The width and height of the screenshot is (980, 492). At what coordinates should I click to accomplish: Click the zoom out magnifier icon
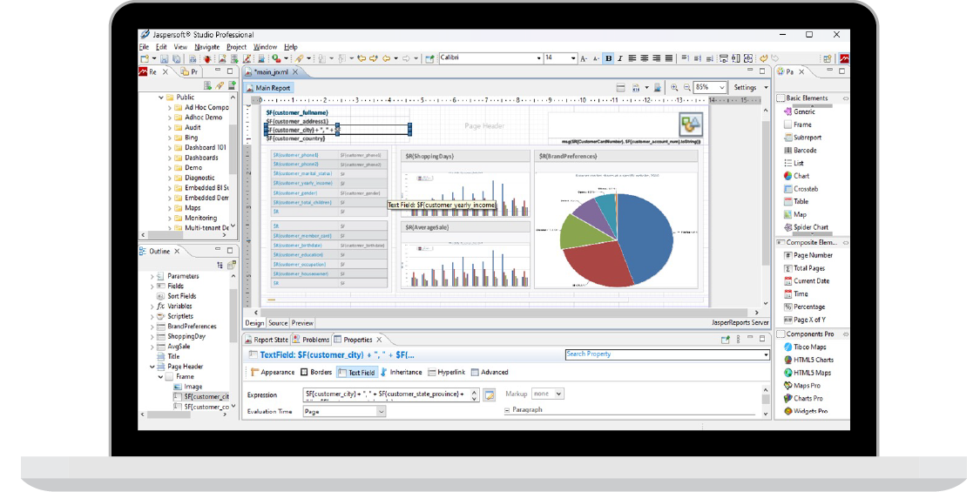tap(687, 88)
